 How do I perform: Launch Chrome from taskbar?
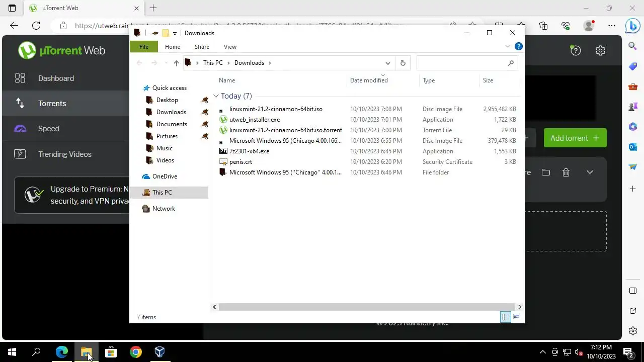135,352
